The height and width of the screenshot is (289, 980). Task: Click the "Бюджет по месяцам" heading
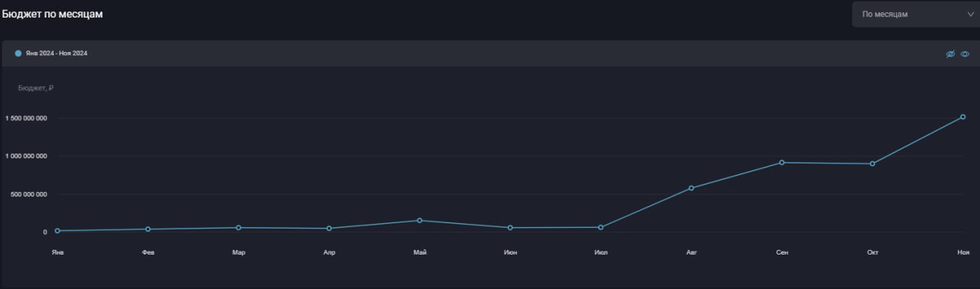52,14
